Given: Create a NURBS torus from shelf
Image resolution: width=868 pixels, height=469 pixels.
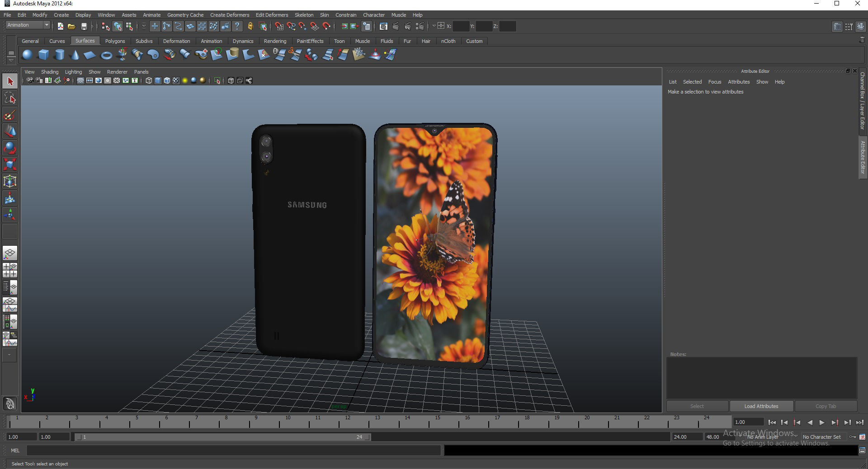Looking at the screenshot, I should click(106, 55).
